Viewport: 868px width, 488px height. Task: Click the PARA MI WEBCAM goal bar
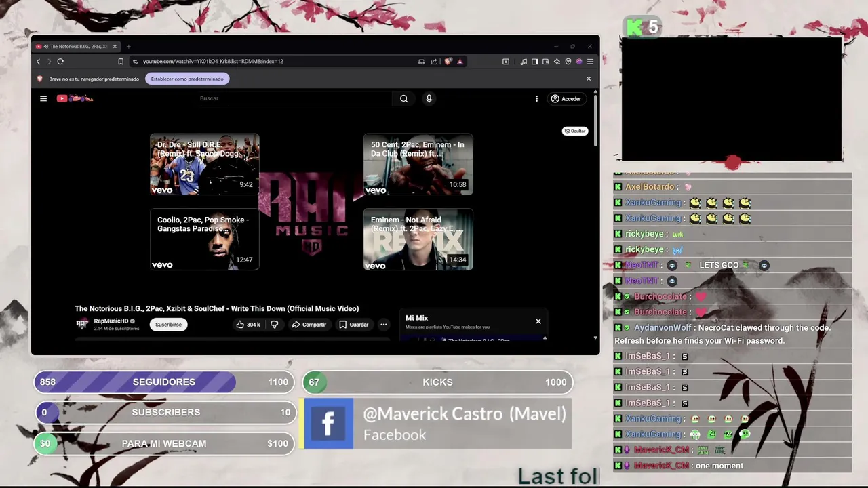pyautogui.click(x=164, y=443)
